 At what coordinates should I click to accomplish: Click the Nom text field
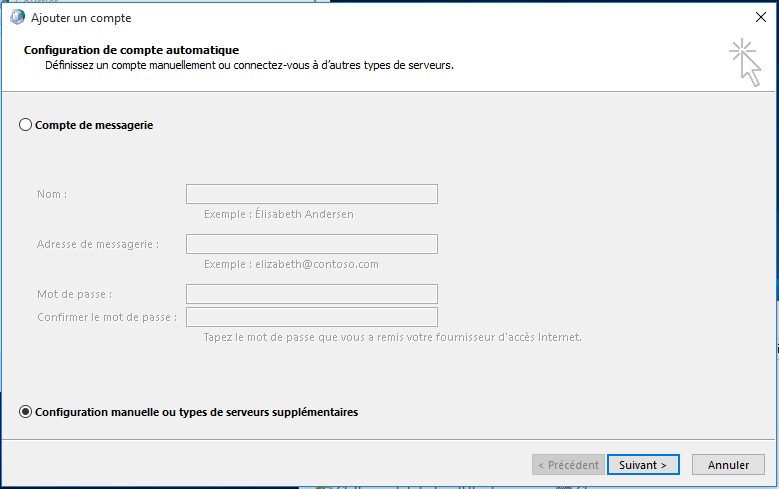311,194
